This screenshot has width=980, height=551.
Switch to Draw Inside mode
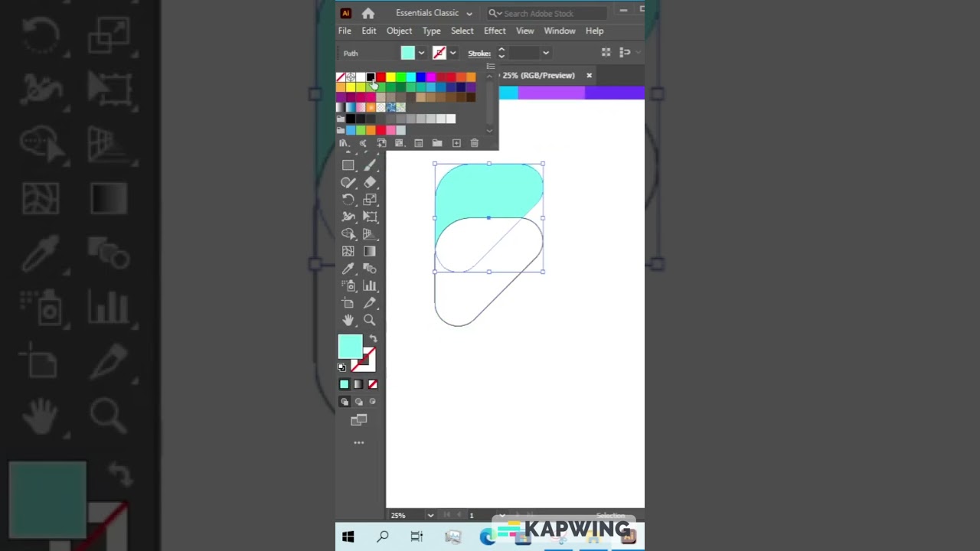pyautogui.click(x=373, y=402)
